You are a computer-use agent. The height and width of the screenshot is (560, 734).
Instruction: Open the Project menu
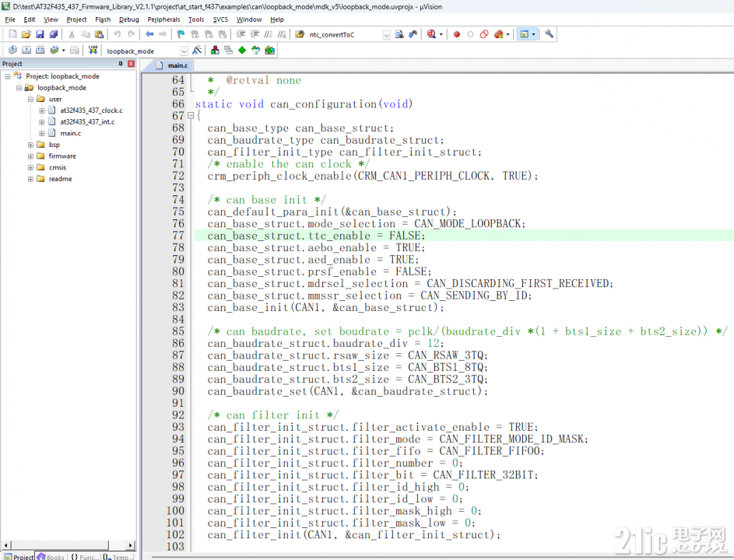[x=76, y=19]
